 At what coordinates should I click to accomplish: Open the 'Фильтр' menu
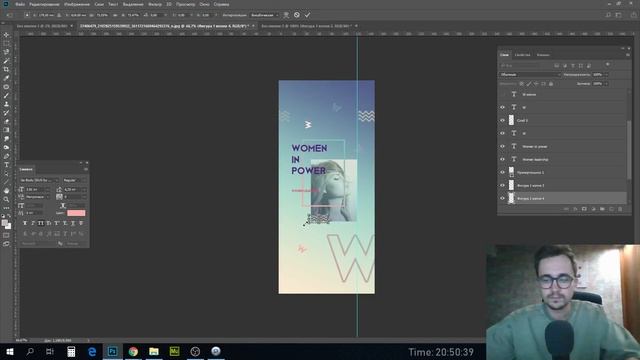pos(155,4)
